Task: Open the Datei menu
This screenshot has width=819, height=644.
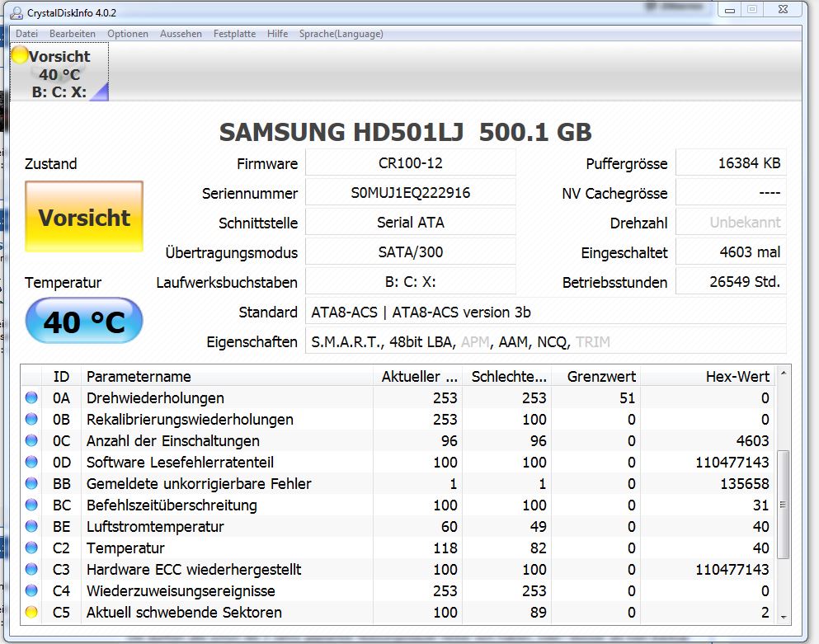Action: 26,34
